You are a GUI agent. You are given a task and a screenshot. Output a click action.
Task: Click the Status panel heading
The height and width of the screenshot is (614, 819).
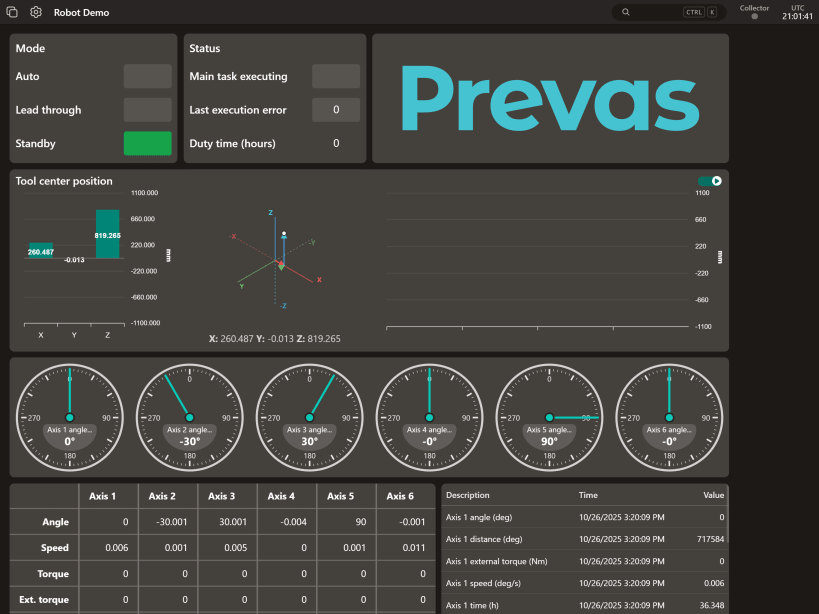204,48
